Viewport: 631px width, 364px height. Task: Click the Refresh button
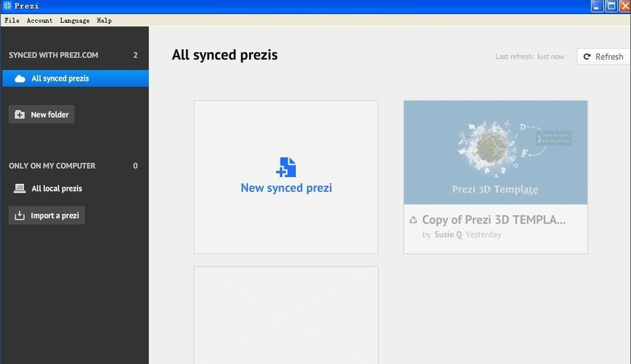tap(604, 57)
